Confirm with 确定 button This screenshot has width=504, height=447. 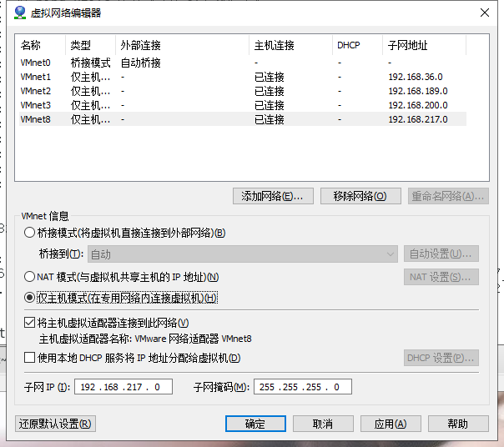pos(255,424)
